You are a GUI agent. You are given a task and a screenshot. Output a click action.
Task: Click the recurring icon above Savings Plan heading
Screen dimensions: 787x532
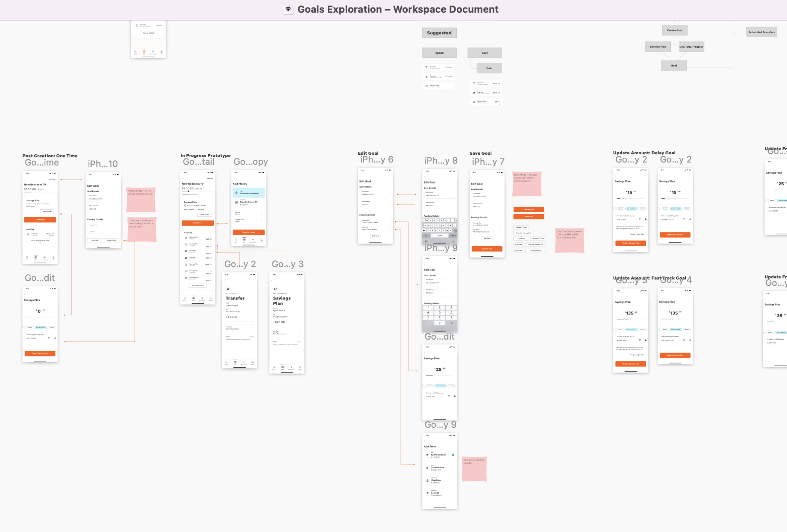coord(275,289)
